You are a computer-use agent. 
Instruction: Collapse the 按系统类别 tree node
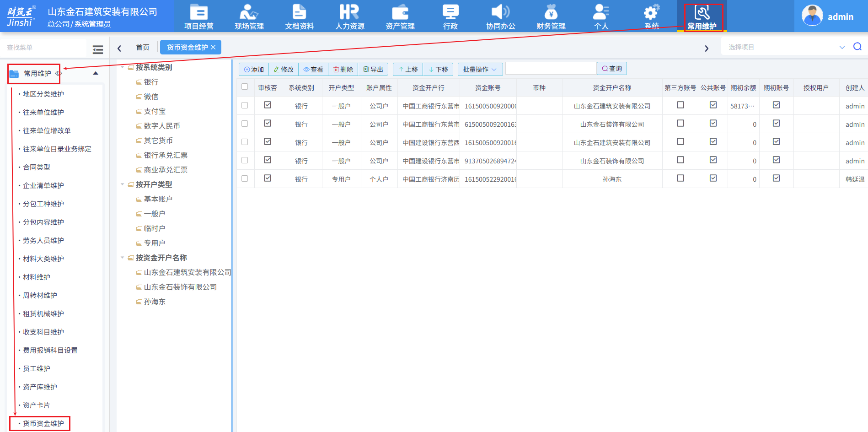tap(122, 67)
